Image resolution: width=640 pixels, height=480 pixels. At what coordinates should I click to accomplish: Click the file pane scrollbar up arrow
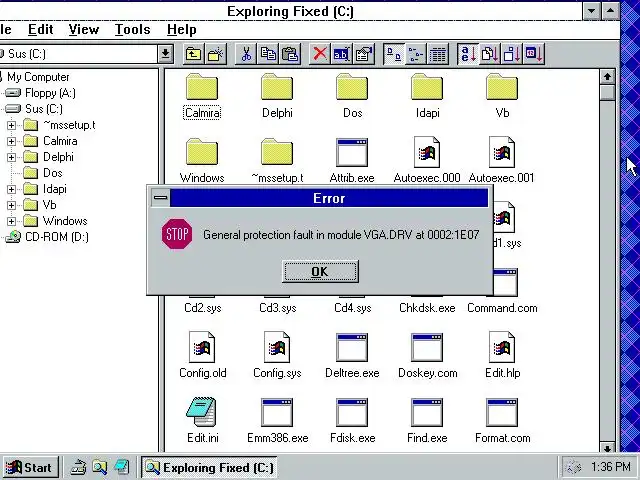(607, 76)
